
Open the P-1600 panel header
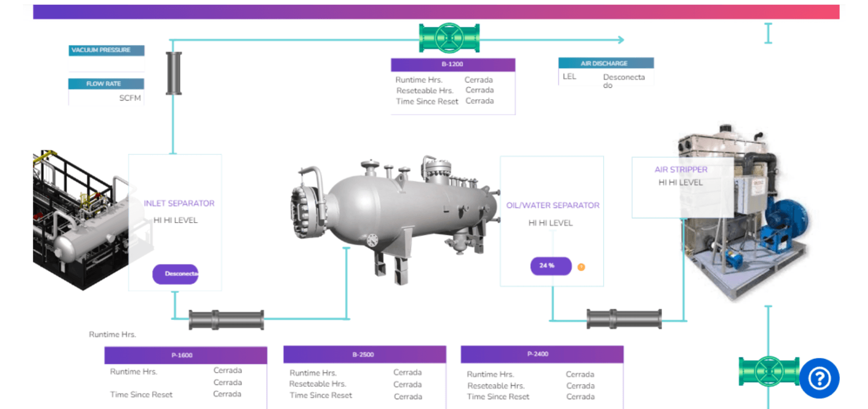click(x=185, y=355)
